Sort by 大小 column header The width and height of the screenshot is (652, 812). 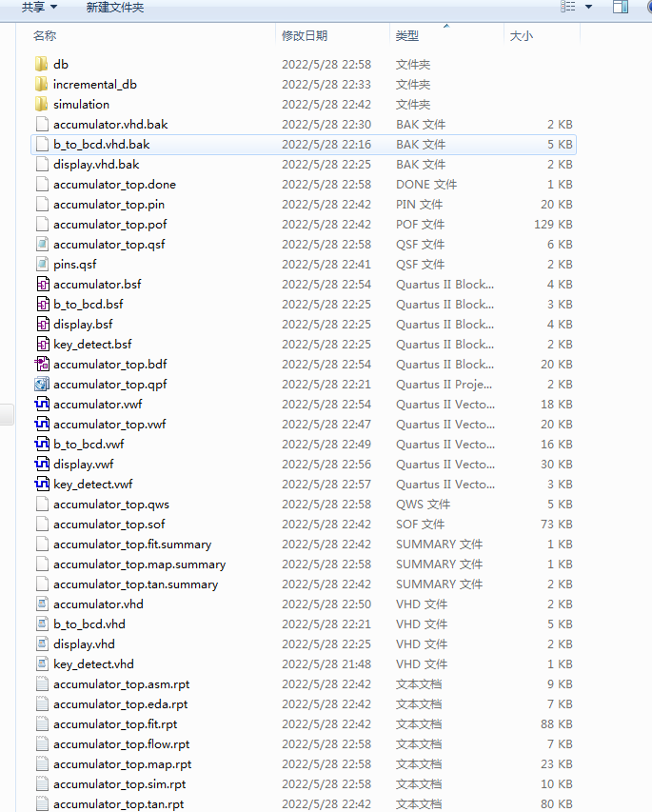click(x=522, y=36)
